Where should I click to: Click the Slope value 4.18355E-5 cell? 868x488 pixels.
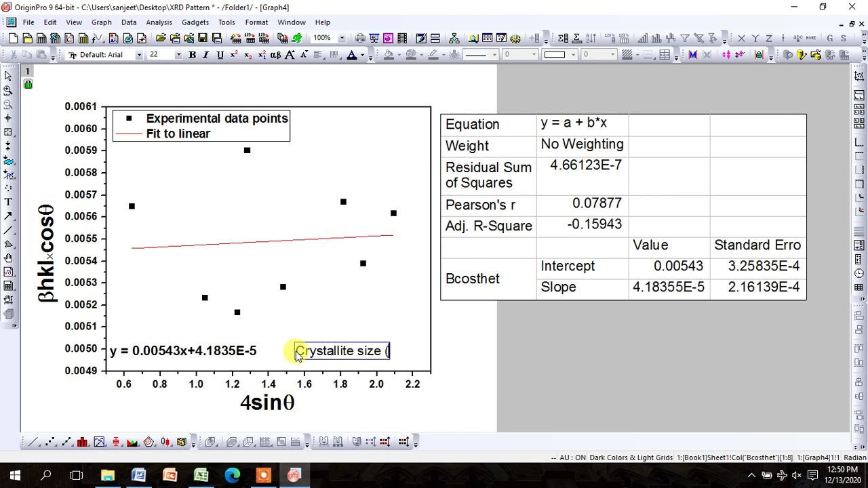669,287
